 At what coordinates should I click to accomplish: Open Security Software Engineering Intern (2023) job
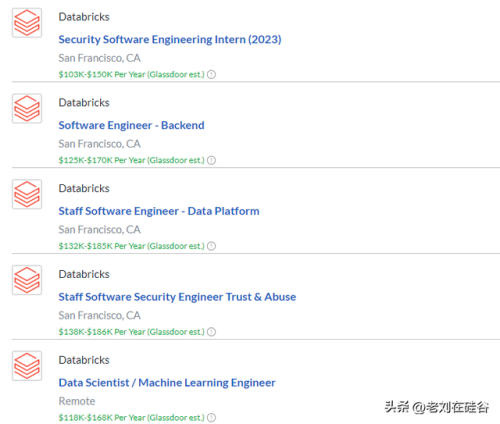tap(170, 40)
